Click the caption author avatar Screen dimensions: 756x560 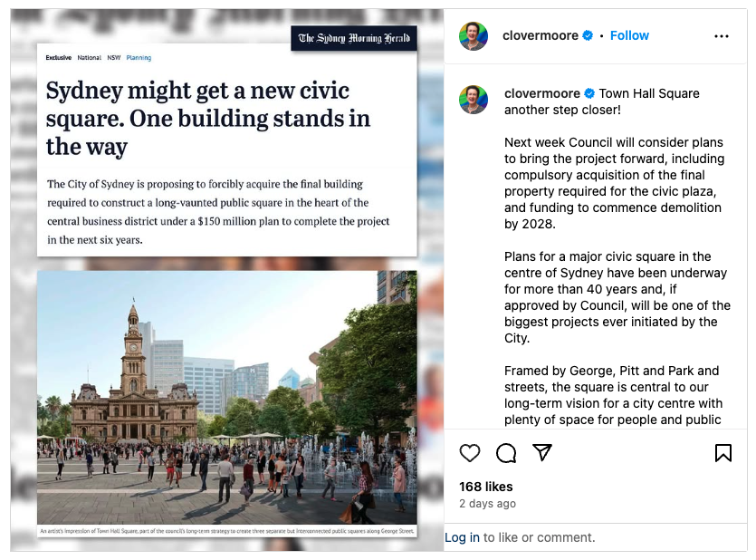pos(474,100)
